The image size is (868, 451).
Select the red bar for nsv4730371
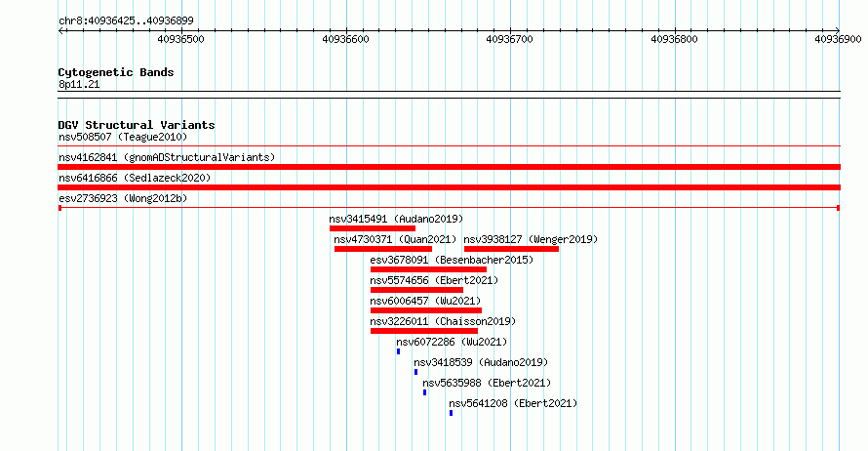click(x=383, y=249)
